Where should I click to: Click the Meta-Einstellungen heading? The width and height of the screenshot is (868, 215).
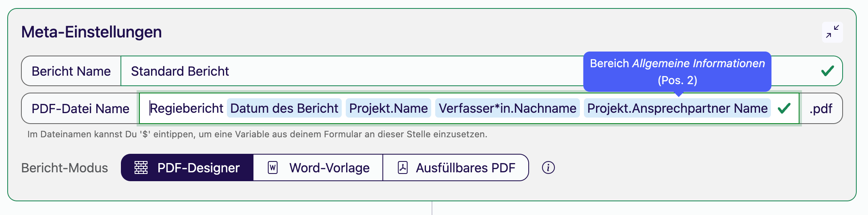click(91, 32)
